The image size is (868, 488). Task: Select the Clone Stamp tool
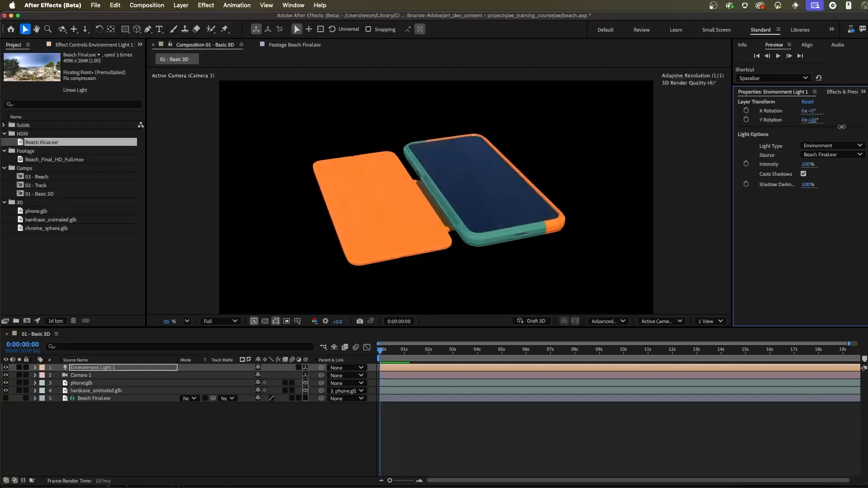[185, 29]
